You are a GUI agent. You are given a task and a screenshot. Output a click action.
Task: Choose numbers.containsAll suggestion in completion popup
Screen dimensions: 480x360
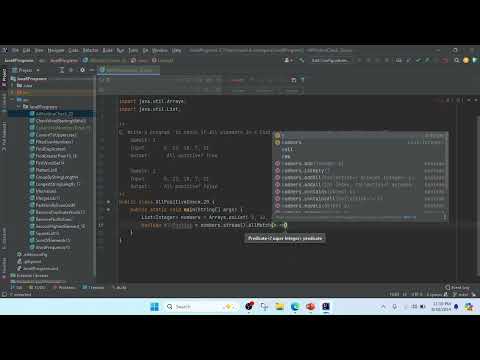[x=360, y=199]
